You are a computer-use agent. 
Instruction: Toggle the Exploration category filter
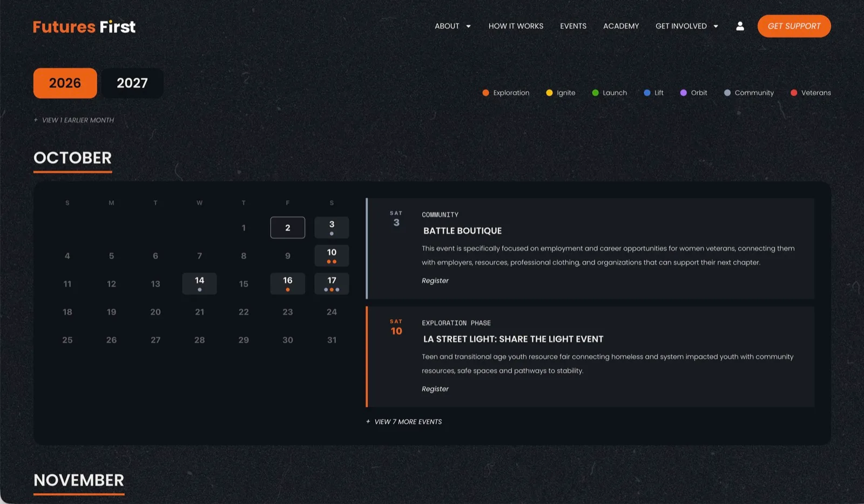(x=506, y=93)
